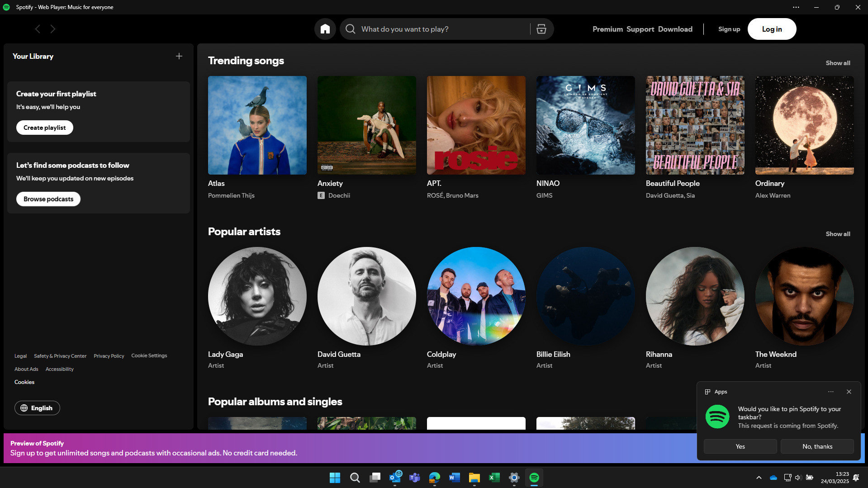Open the Atlas album cover

pos(257,125)
